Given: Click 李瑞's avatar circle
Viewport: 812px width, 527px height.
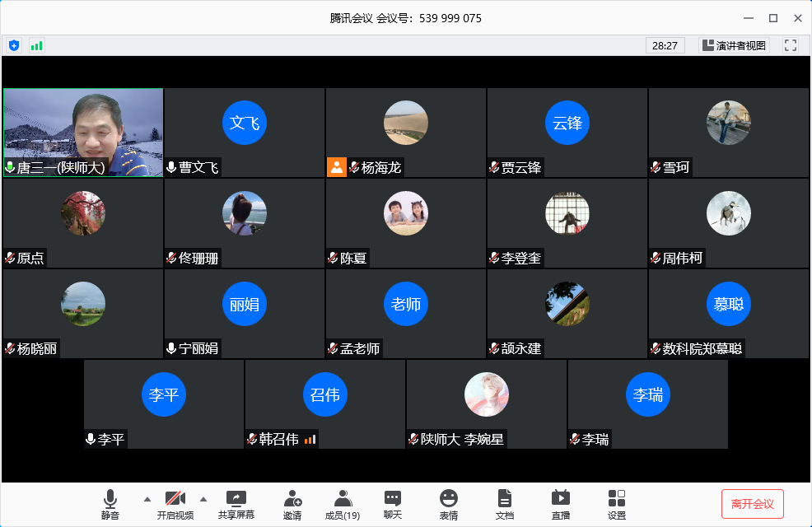Looking at the screenshot, I should click(x=648, y=394).
